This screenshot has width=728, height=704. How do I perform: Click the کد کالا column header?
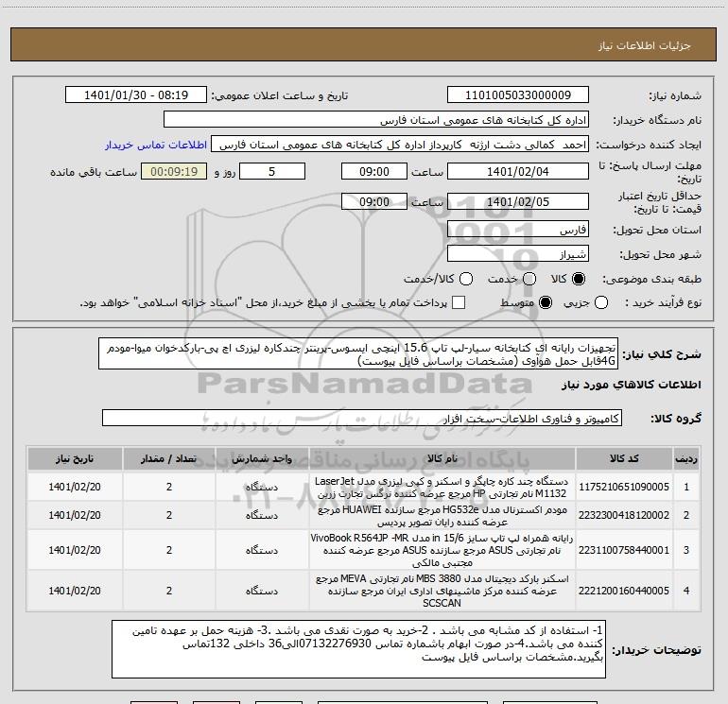pyautogui.click(x=624, y=458)
